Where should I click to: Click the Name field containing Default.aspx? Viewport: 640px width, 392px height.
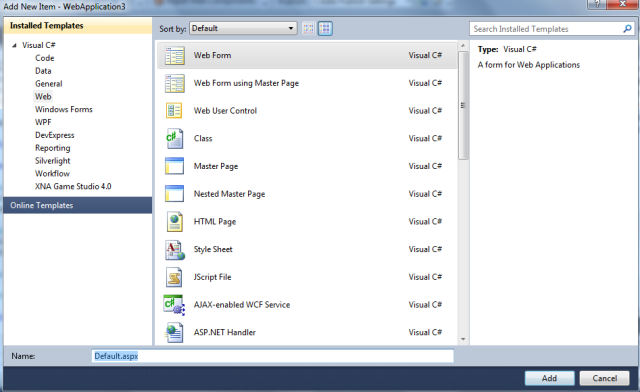coord(273,356)
